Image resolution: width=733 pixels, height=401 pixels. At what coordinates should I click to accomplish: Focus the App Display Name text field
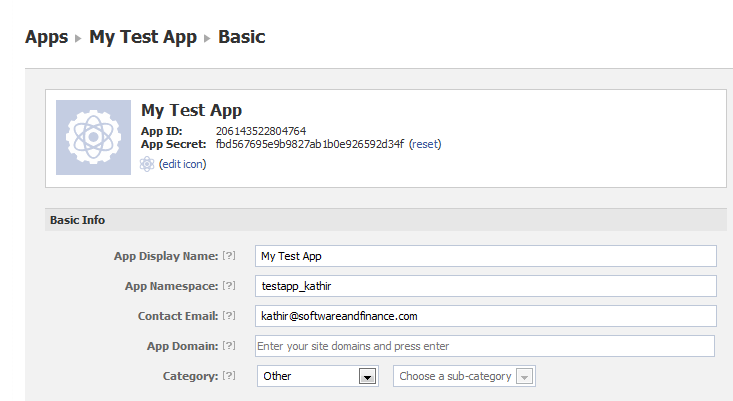(x=486, y=256)
